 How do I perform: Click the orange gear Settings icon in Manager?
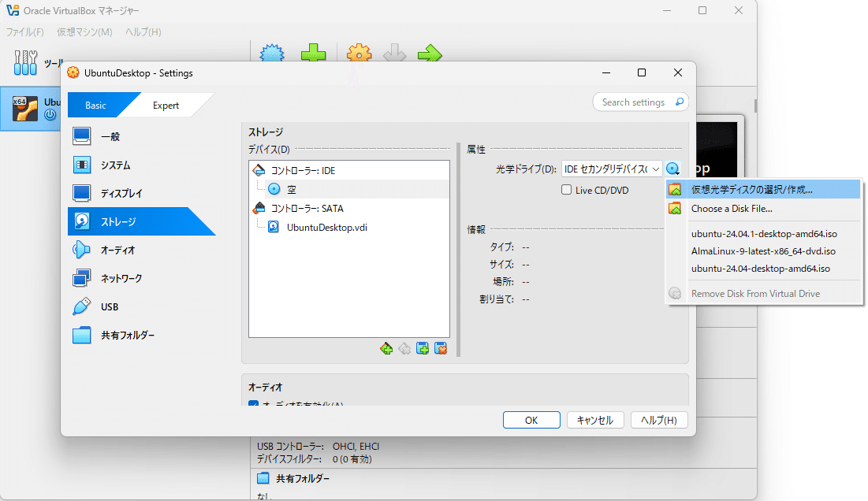[359, 54]
